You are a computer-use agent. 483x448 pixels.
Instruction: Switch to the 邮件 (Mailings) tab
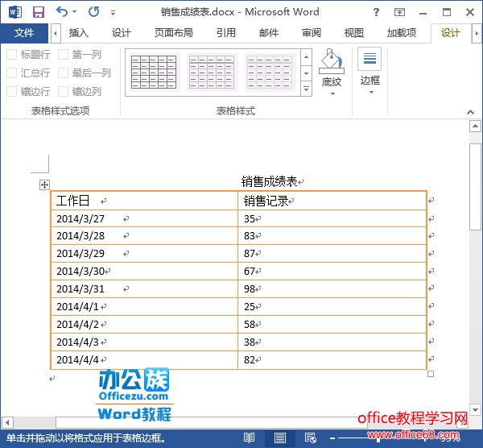click(269, 33)
